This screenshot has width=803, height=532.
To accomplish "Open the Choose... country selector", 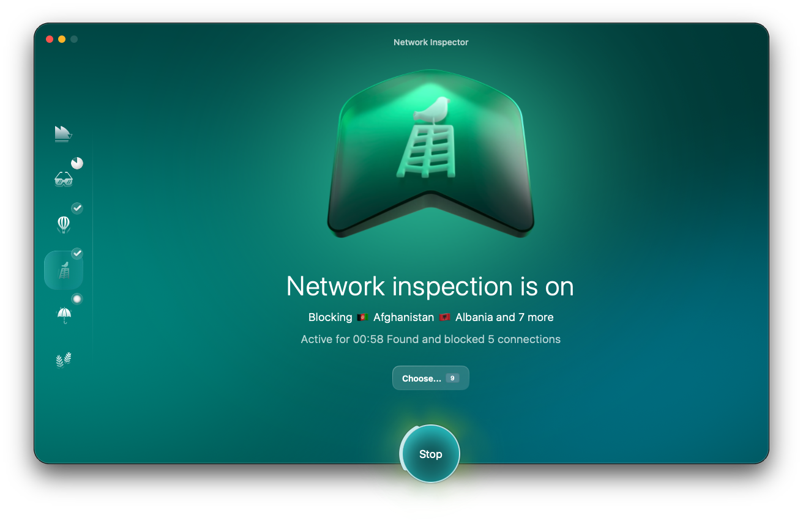I will [x=430, y=378].
